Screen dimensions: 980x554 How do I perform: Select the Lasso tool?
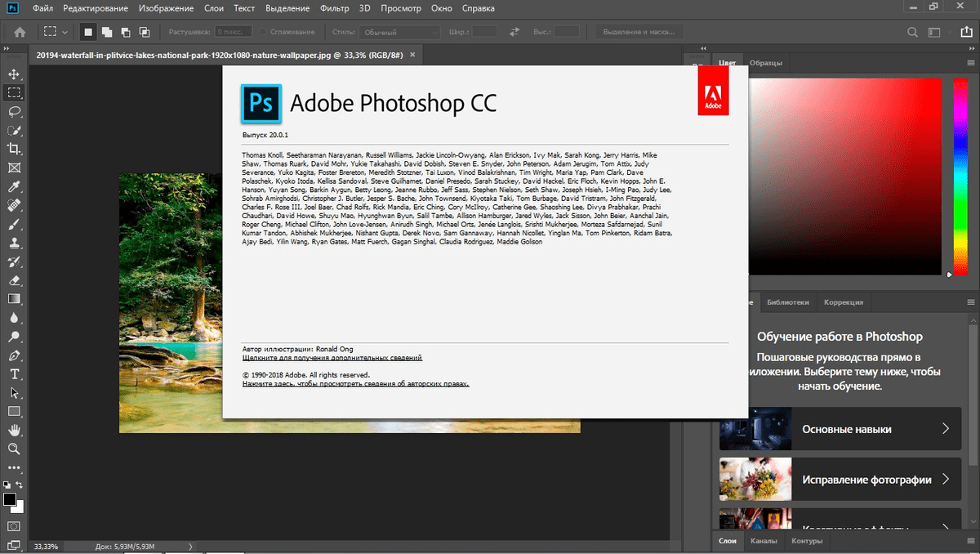click(x=14, y=112)
